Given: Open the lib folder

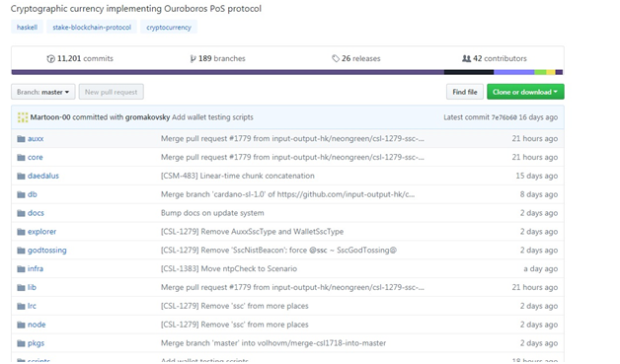Looking at the screenshot, I should 32,287.
